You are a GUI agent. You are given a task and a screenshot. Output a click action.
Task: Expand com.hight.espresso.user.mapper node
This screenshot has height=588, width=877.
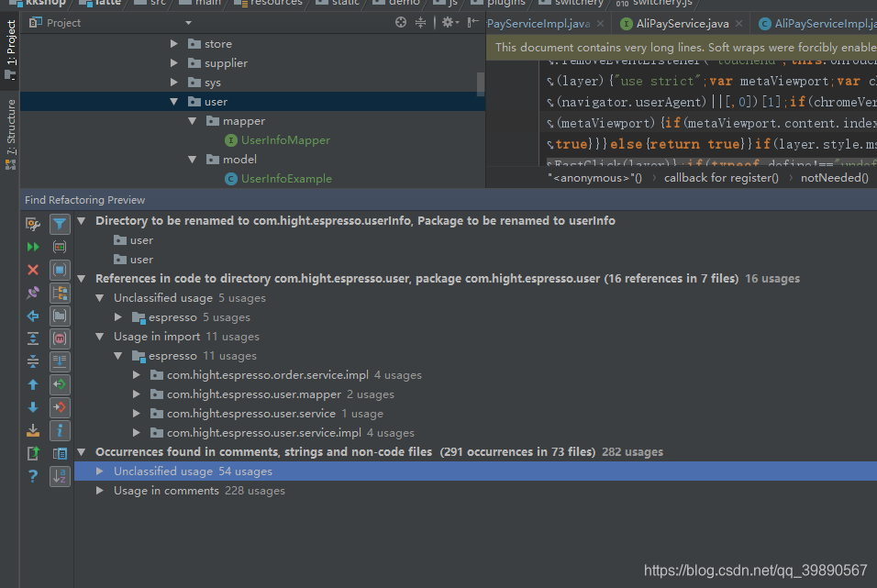point(137,394)
